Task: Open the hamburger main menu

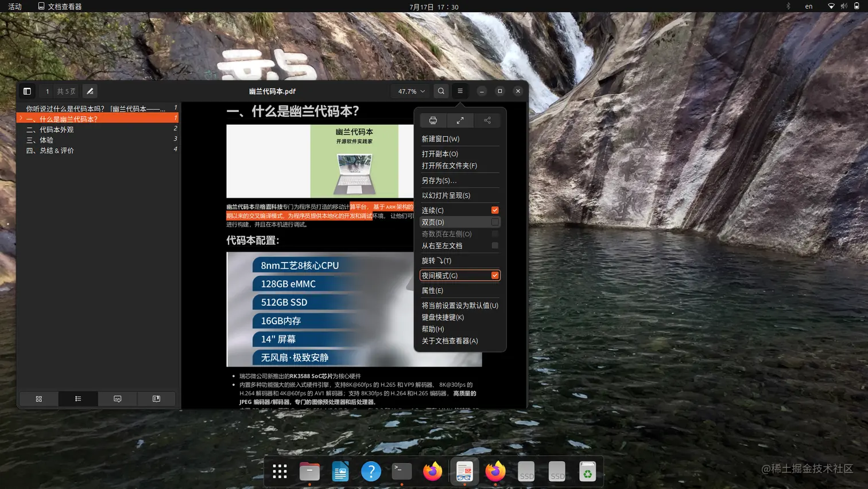Action: pyautogui.click(x=460, y=91)
